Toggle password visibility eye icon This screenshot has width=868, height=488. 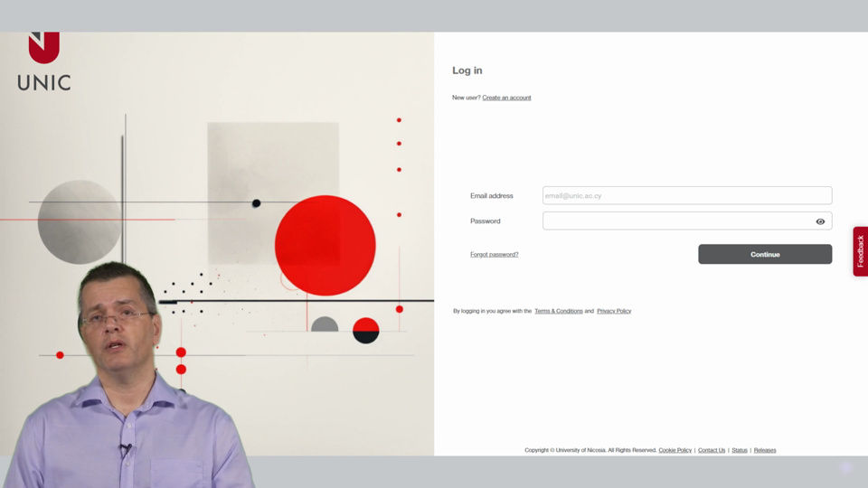point(820,221)
